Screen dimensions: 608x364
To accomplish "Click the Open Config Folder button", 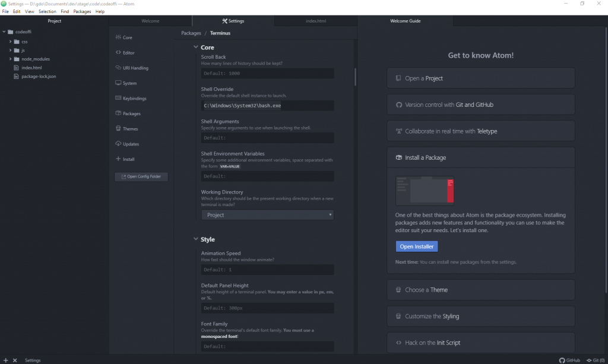I will click(x=141, y=176).
